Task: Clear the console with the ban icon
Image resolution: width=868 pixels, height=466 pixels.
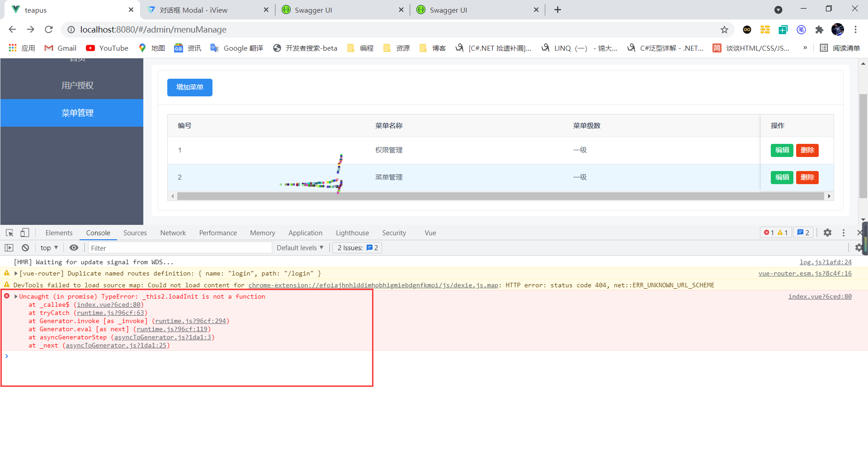Action: [x=25, y=248]
